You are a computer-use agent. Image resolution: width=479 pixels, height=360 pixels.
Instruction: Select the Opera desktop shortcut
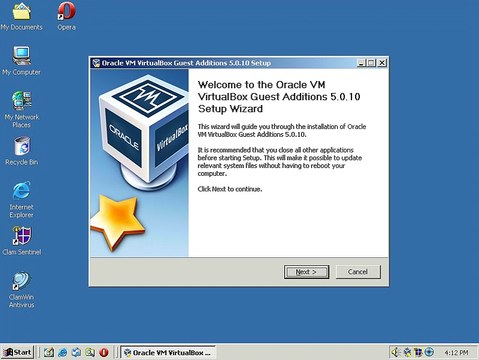pos(66,17)
